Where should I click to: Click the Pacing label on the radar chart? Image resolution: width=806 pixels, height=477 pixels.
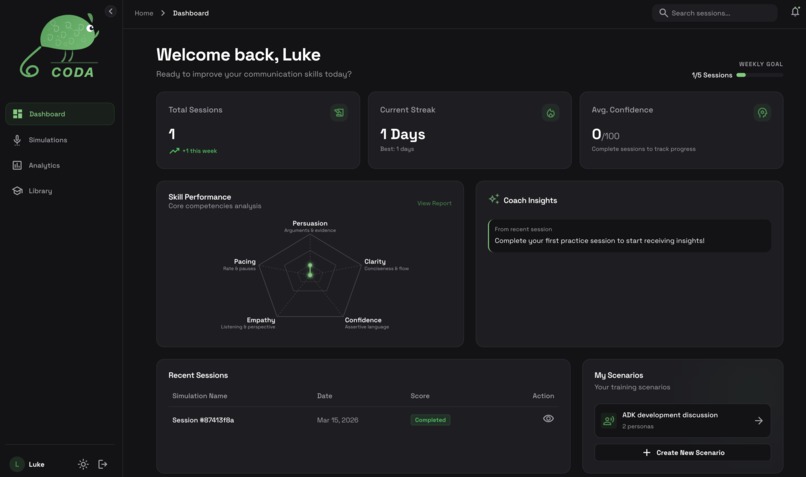[245, 261]
